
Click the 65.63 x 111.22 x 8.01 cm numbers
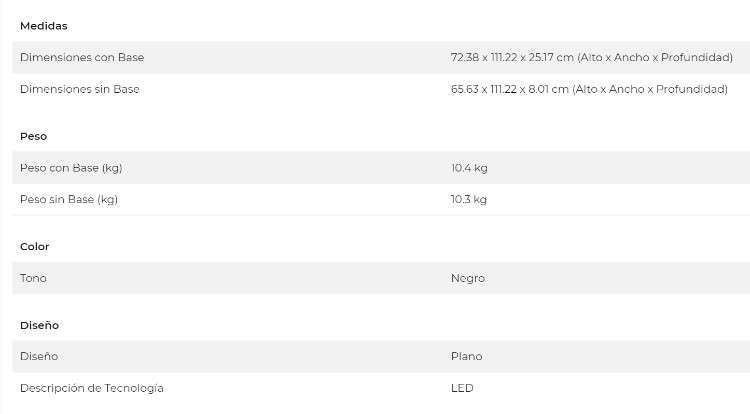[509, 89]
